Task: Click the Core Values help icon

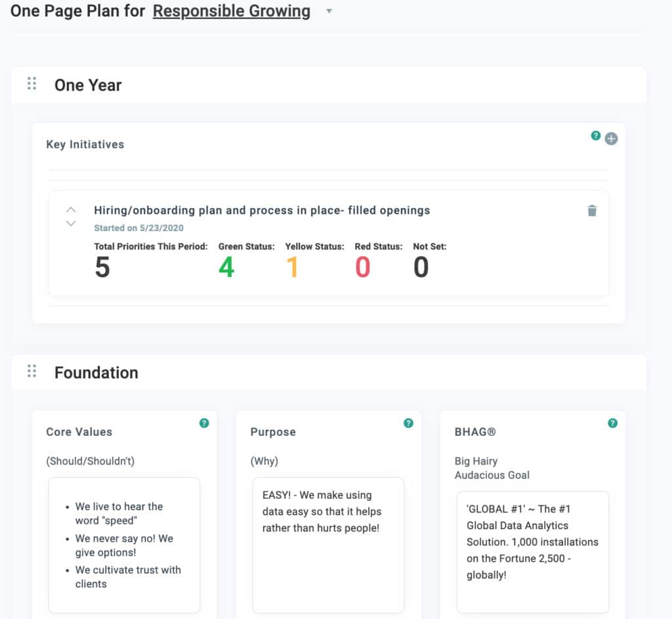Action: coord(204,423)
